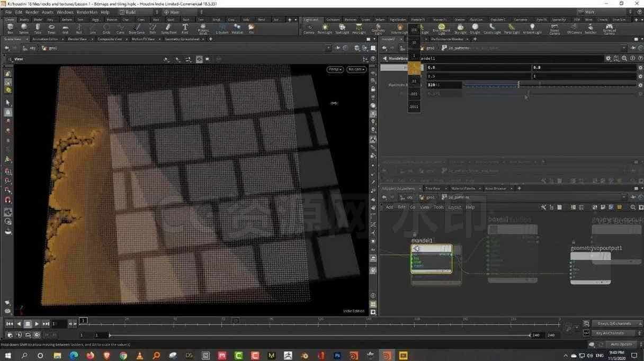Stop timeline playback
The image size is (644, 361).
(28, 323)
